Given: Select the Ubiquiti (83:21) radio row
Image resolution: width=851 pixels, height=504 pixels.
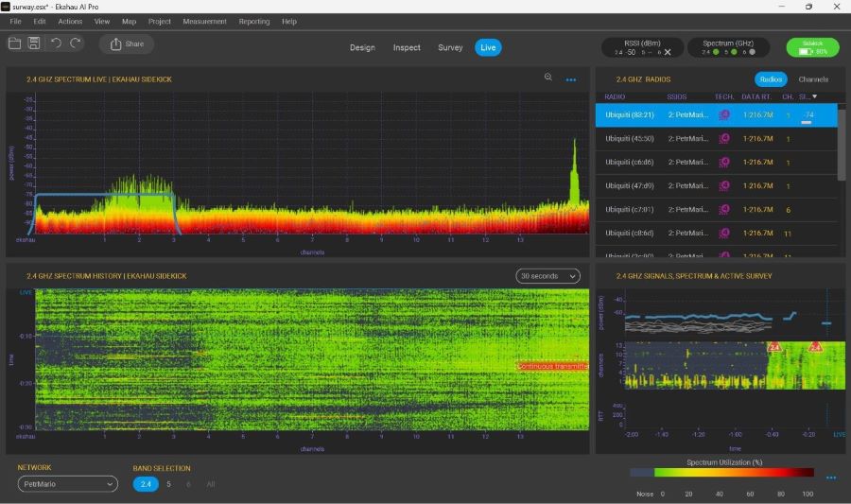Looking at the screenshot, I should point(717,115).
